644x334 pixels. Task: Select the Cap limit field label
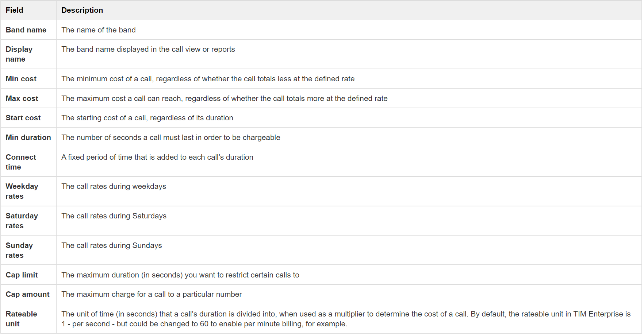coord(22,275)
